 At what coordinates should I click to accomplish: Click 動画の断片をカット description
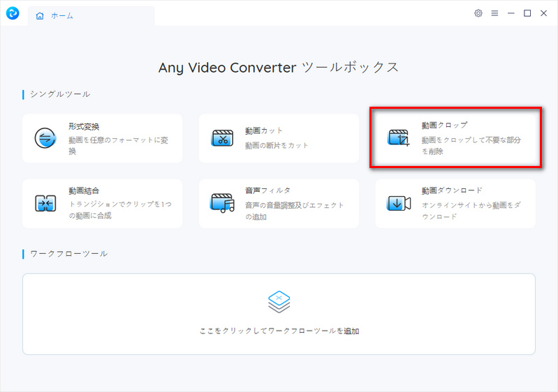point(277,145)
